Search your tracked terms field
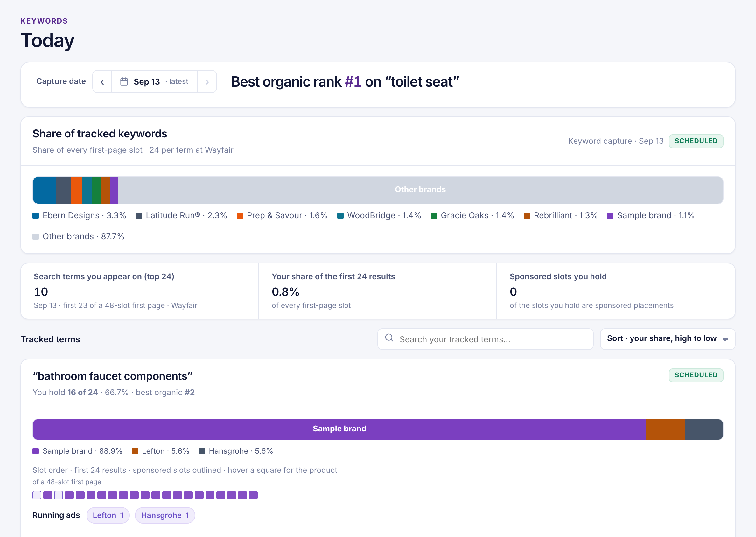This screenshot has height=537, width=756. click(x=485, y=339)
